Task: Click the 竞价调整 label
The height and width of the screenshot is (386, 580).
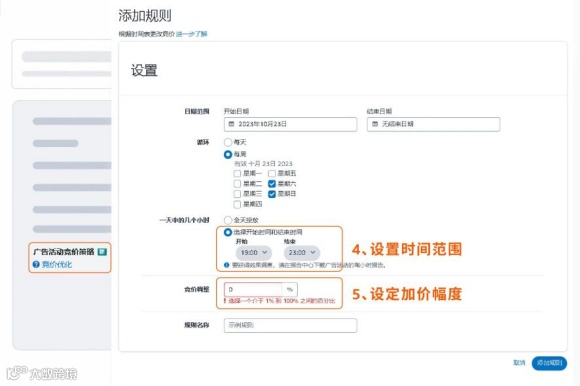Action: point(197,290)
